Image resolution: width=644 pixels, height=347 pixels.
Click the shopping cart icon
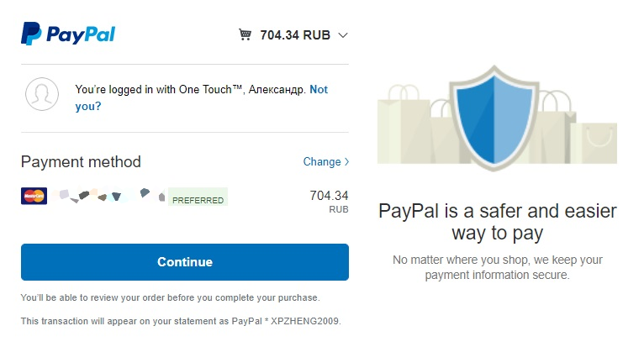click(x=245, y=34)
